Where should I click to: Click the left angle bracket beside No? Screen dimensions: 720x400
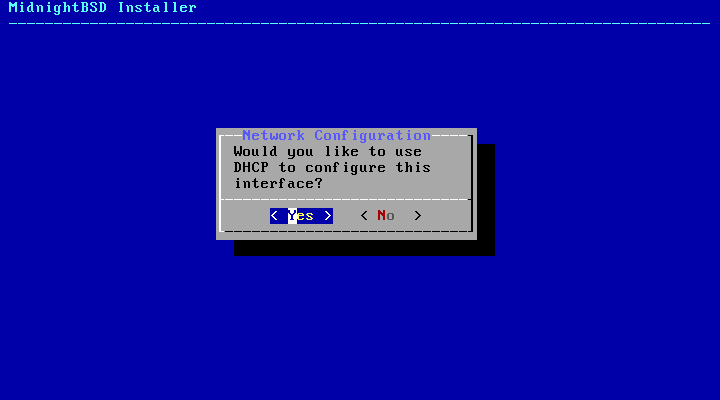coord(364,216)
